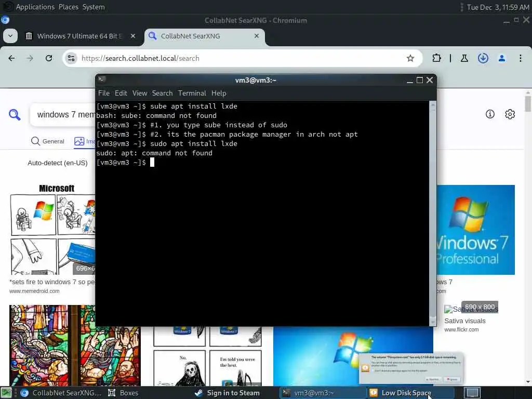Reload the CollabNet SearXNG page
532x399 pixels.
(49, 58)
